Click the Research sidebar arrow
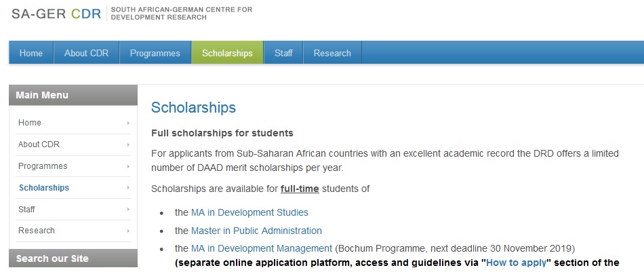The image size is (644, 272). point(128,231)
